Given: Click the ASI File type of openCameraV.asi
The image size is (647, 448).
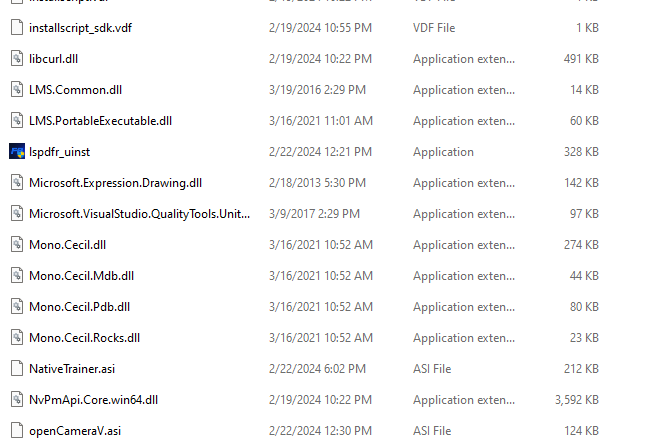Looking at the screenshot, I should (432, 431).
